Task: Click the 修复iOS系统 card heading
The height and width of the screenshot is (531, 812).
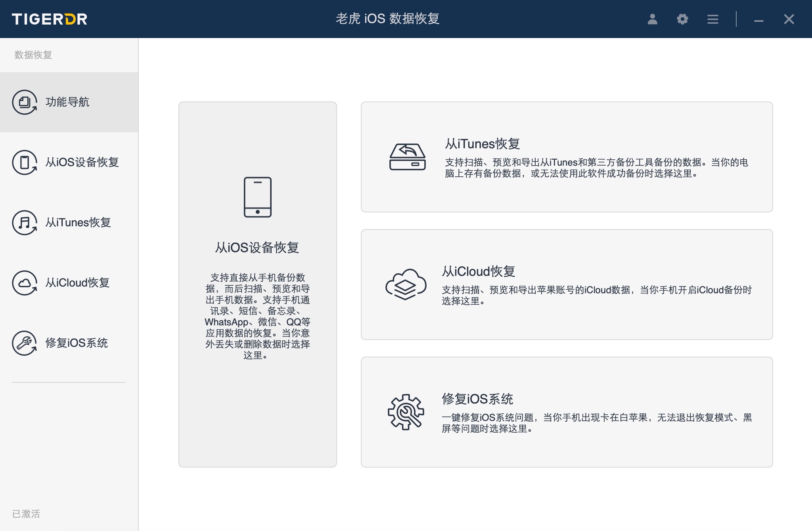Action: coord(477,399)
